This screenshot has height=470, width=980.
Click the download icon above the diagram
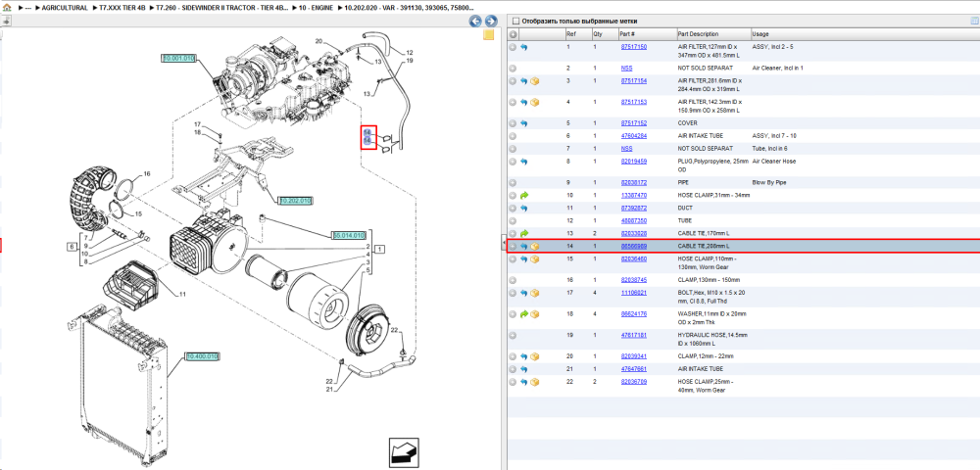point(6,21)
